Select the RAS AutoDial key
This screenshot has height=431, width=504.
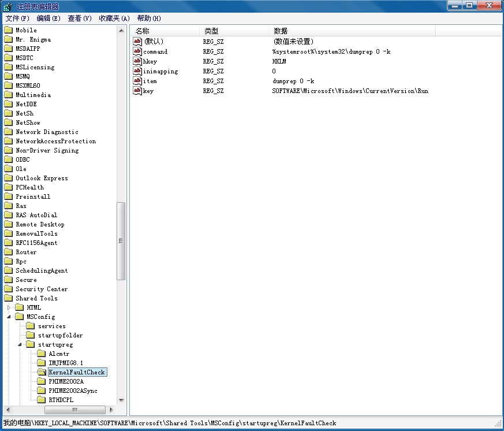pyautogui.click(x=36, y=215)
